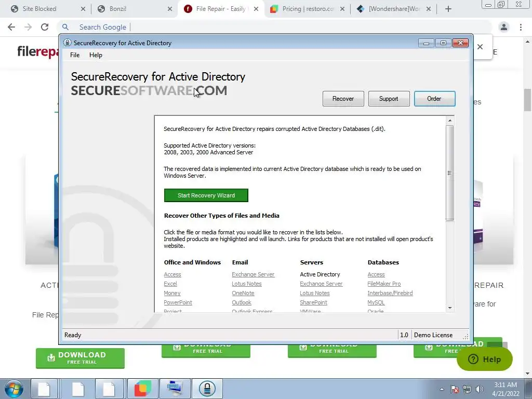532x399 pixels.
Task: Click the filerepair logo on the webpage
Action: point(37,51)
